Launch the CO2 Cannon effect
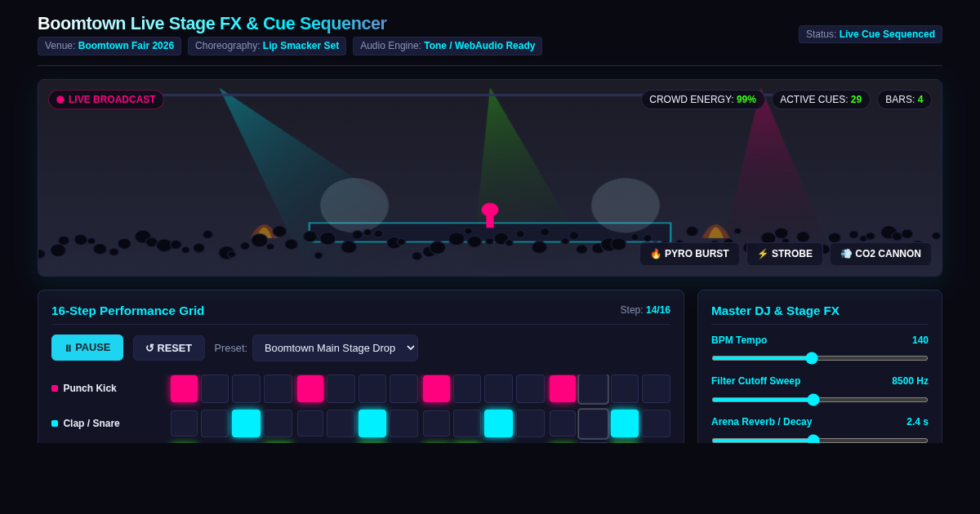Image resolution: width=980 pixels, height=514 pixels. tap(880, 254)
